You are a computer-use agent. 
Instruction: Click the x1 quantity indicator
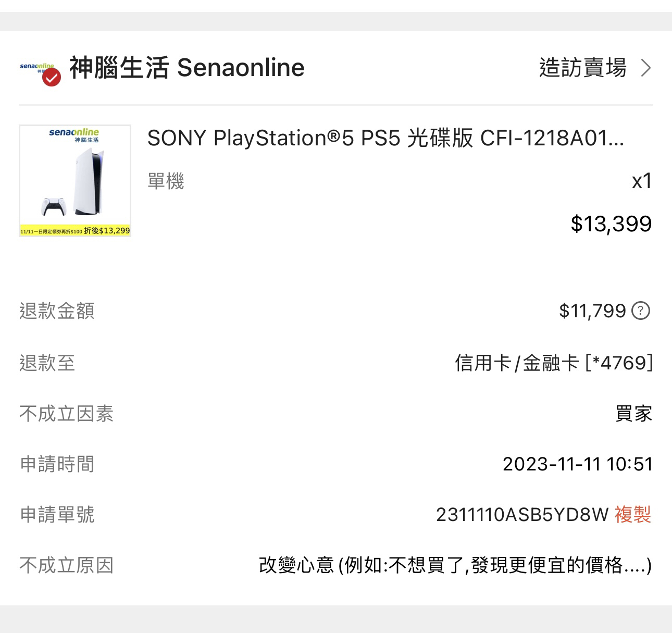coord(642,181)
